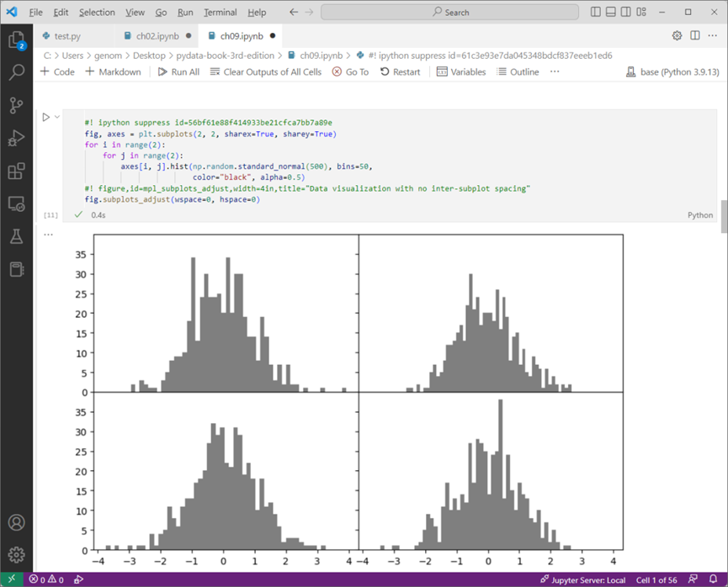Click breadcrumb Desktop folder
Image resolution: width=728 pixels, height=587 pixels.
tap(149, 56)
